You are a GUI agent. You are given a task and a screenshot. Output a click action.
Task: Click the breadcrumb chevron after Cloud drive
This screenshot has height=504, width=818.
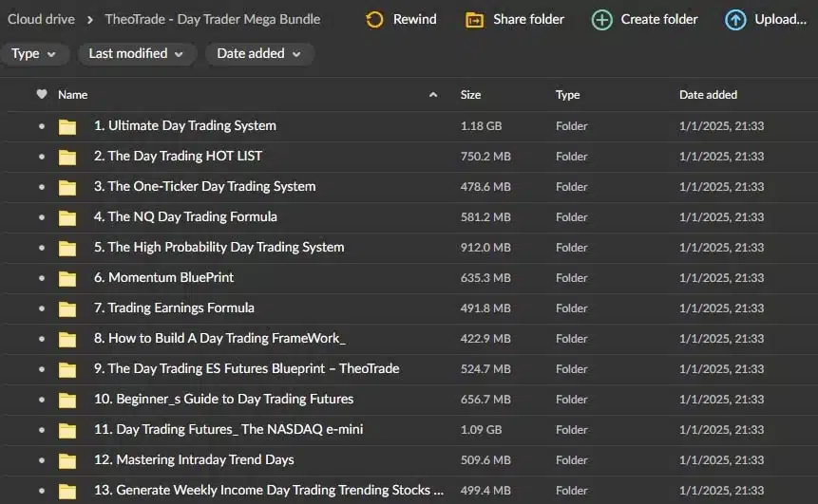[x=90, y=20]
